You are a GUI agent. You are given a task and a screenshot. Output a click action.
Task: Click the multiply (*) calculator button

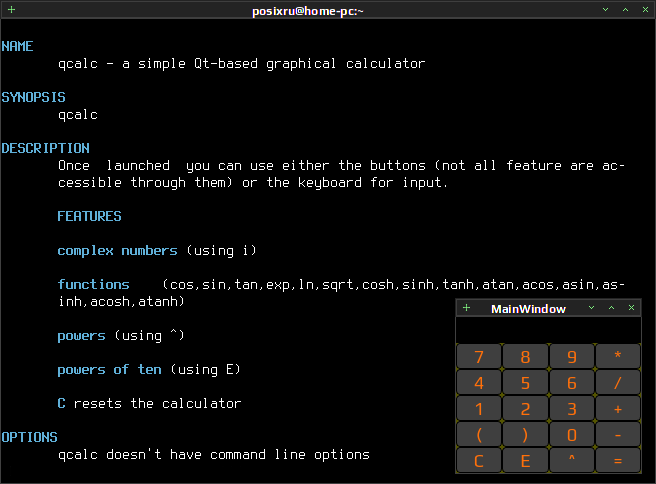[618, 356]
